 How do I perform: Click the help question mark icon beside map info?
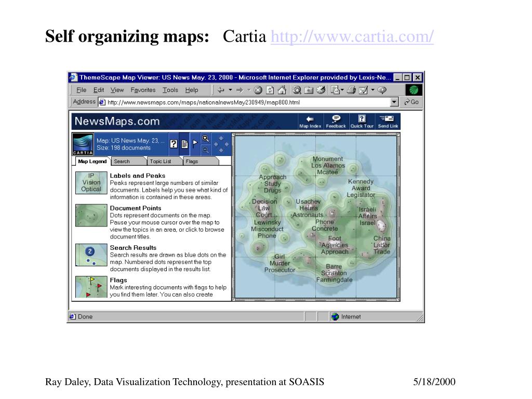click(174, 144)
